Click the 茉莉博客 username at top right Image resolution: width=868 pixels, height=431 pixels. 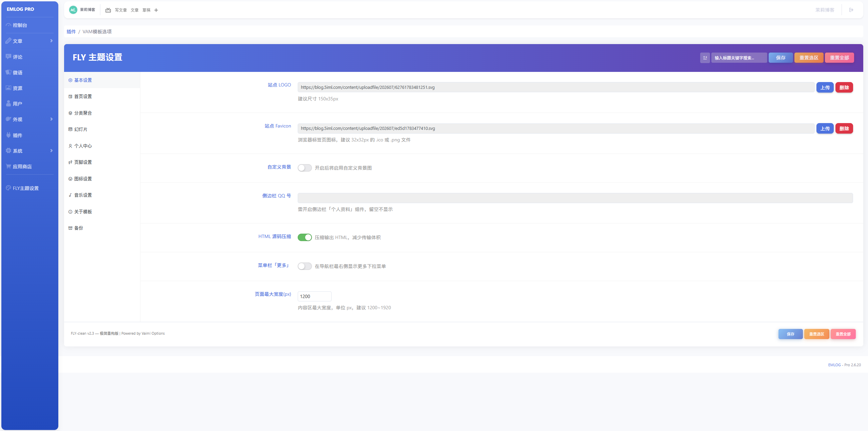click(x=825, y=10)
